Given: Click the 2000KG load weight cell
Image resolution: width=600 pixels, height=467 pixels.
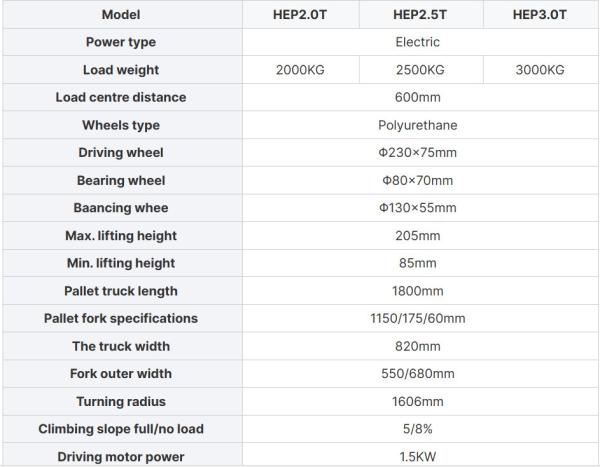Looking at the screenshot, I should coord(300,70).
